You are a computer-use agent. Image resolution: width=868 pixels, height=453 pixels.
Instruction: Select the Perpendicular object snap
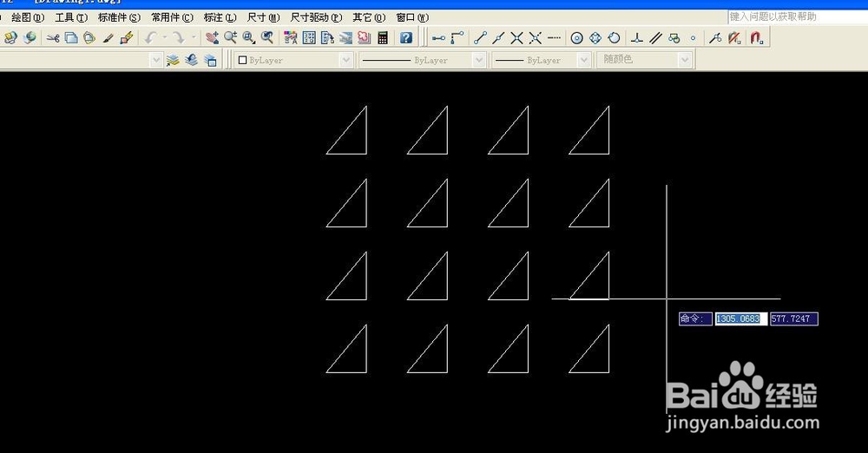click(637, 37)
